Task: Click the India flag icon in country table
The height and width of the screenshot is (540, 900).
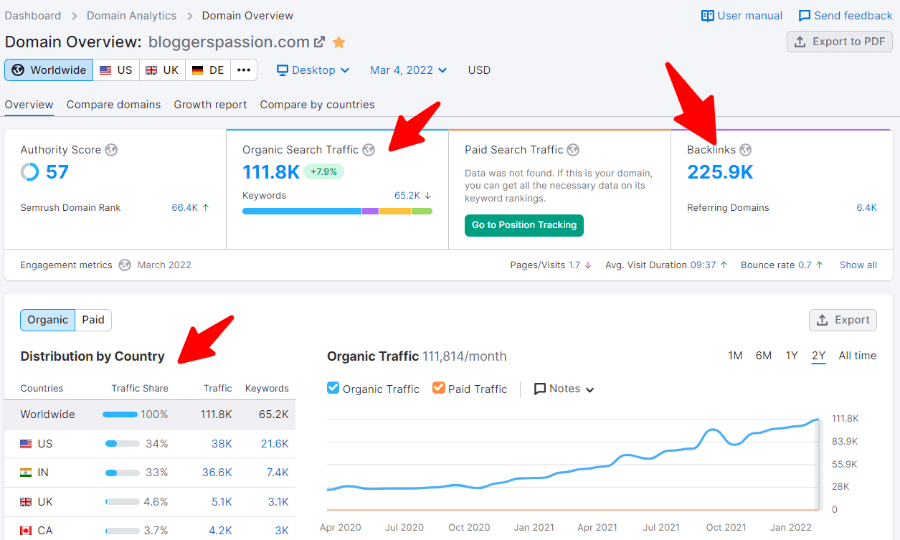Action: (26, 472)
